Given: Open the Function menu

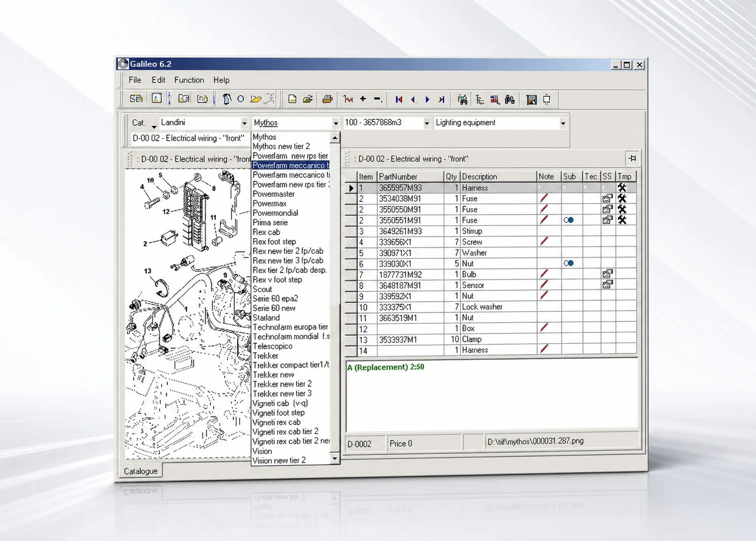Looking at the screenshot, I should coord(189,80).
